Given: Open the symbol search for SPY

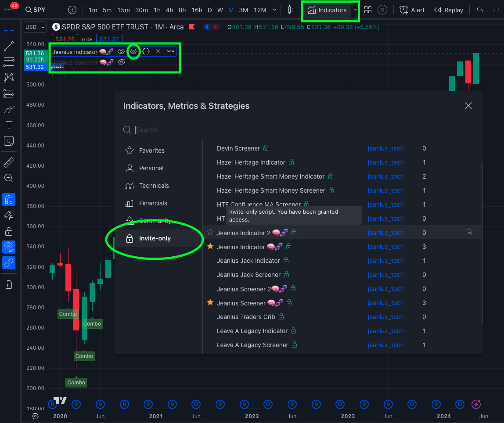Looking at the screenshot, I should coord(36,10).
